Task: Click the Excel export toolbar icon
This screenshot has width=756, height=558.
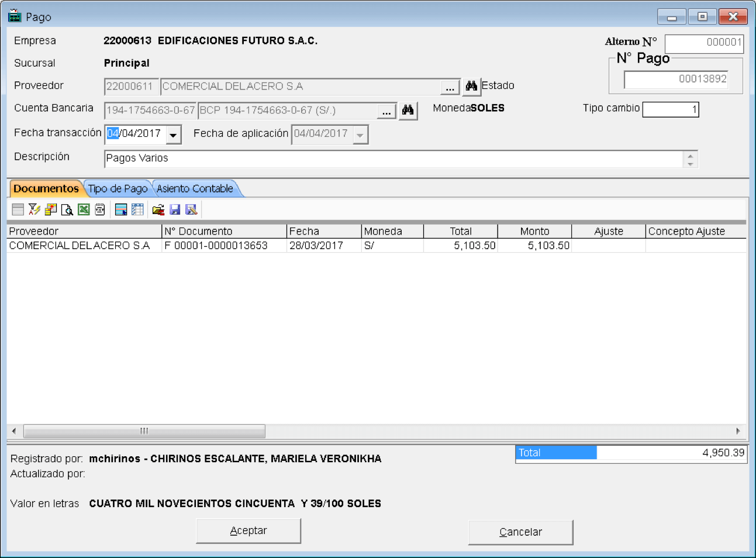Action: click(84, 209)
